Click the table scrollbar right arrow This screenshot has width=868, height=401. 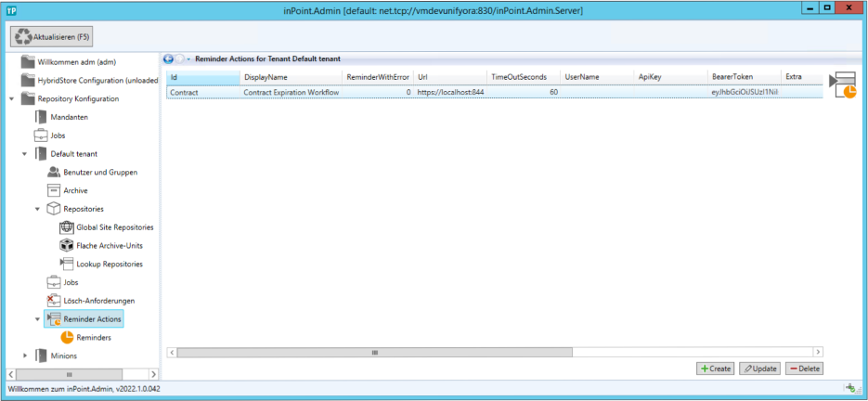[x=818, y=352]
